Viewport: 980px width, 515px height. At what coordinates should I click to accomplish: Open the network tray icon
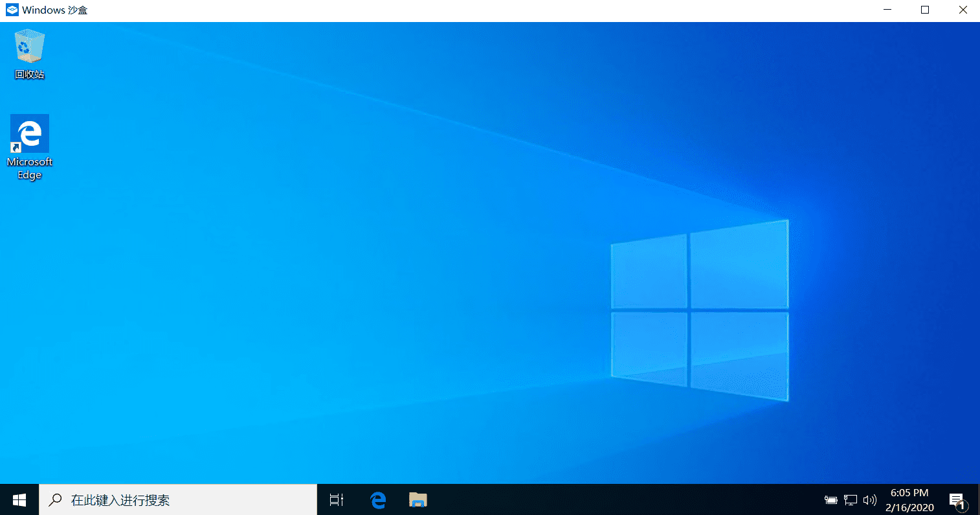point(851,500)
